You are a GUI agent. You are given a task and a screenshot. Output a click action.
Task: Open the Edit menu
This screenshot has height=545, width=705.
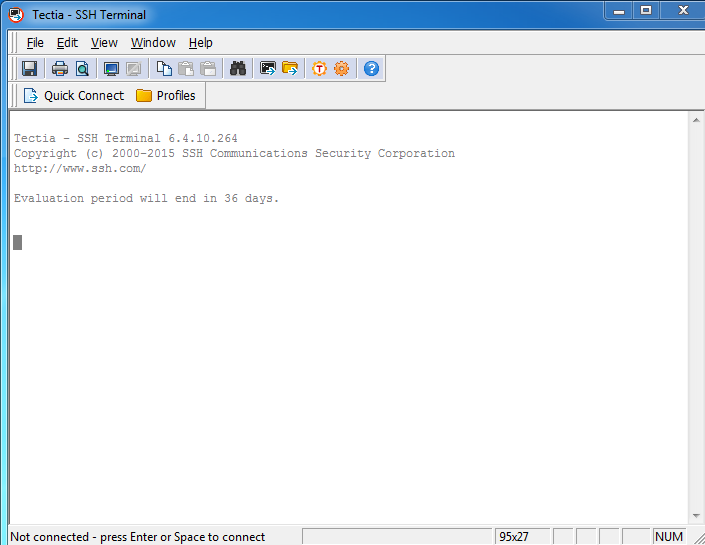pyautogui.click(x=67, y=43)
